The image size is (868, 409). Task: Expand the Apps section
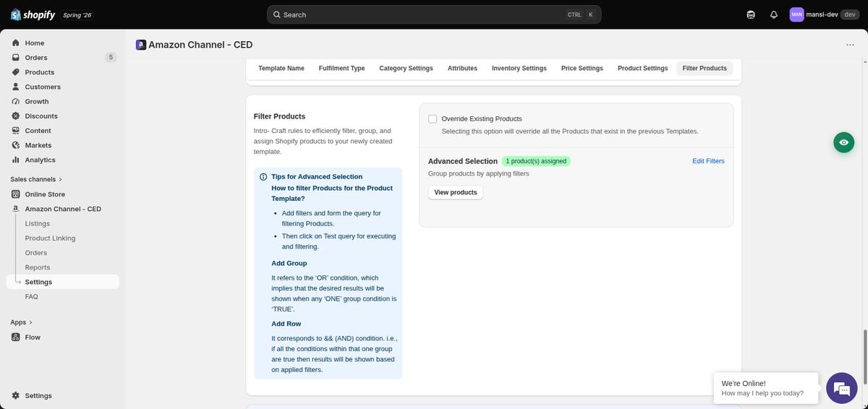click(22, 322)
